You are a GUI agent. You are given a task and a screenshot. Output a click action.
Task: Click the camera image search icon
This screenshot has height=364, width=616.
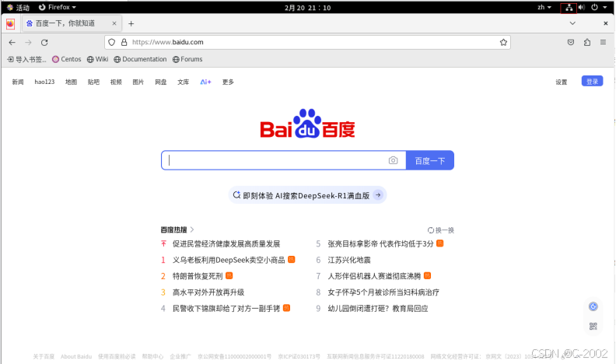(x=393, y=160)
